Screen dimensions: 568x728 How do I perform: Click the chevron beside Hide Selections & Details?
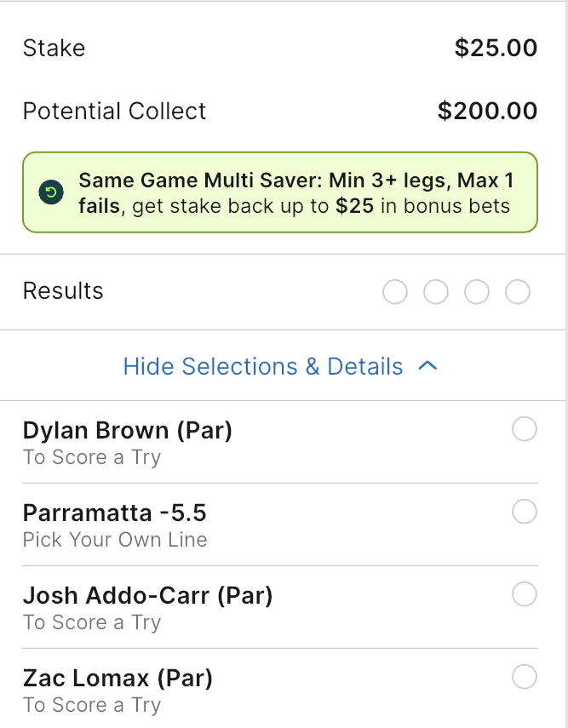click(x=428, y=366)
